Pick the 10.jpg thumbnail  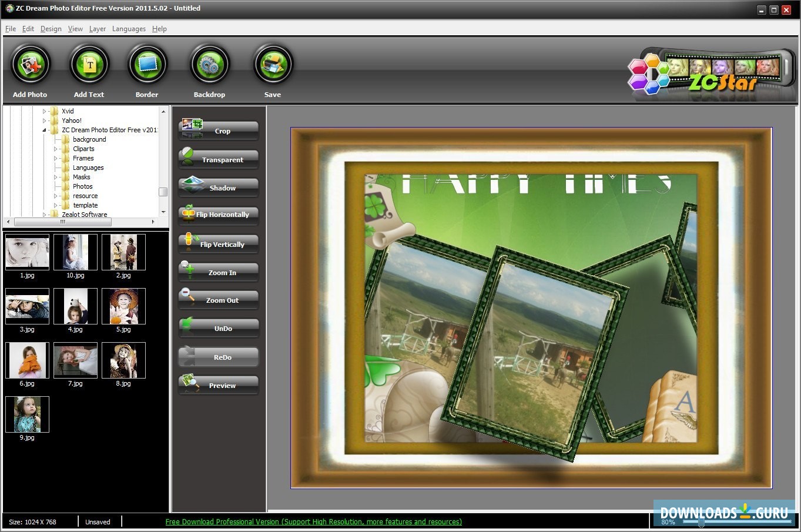click(x=75, y=252)
